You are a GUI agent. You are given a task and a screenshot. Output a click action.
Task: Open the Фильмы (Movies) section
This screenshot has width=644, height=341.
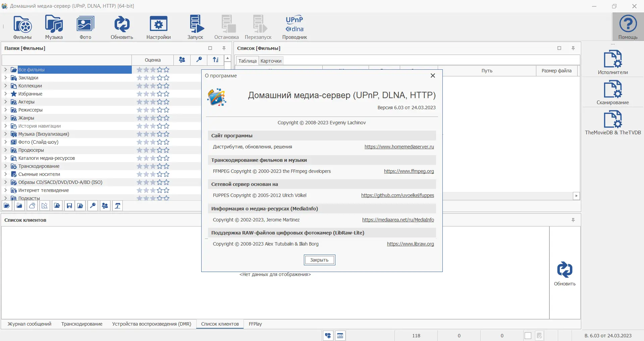pos(22,27)
